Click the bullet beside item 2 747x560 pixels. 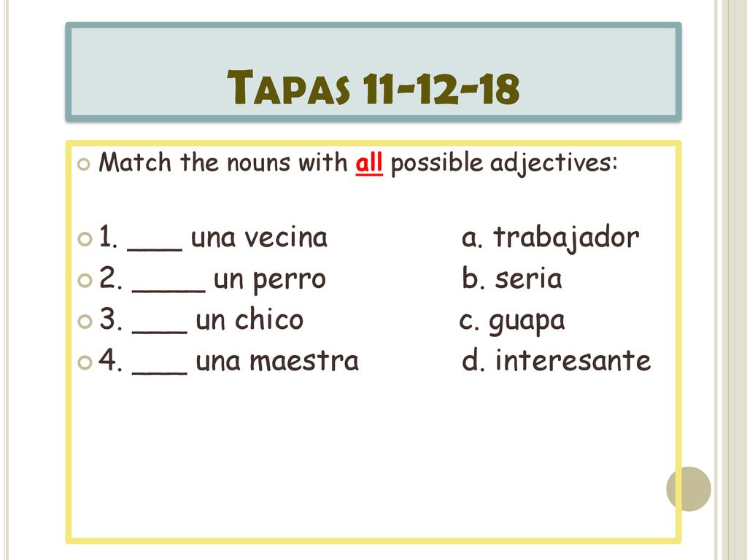[85, 280]
